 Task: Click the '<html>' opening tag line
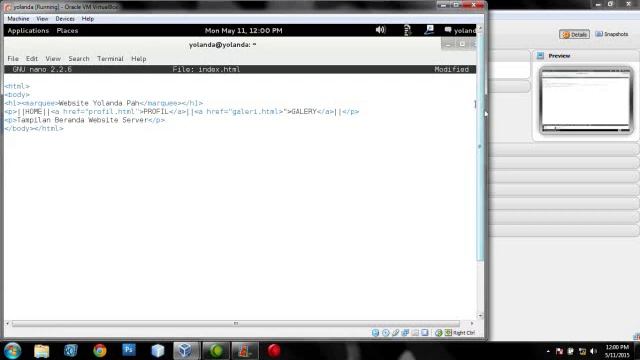[17, 87]
